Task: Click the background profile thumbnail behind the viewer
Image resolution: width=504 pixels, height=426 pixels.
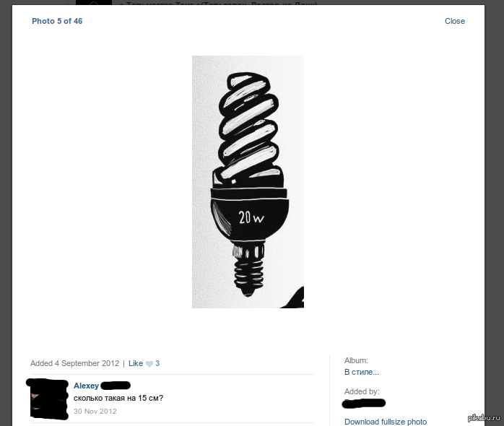Action: pyautogui.click(x=94, y=2)
